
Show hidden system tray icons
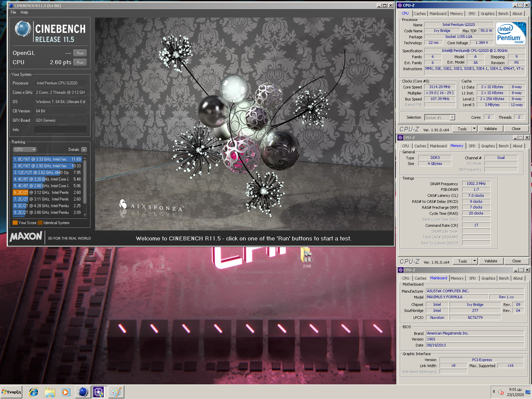pyautogui.click(x=494, y=392)
